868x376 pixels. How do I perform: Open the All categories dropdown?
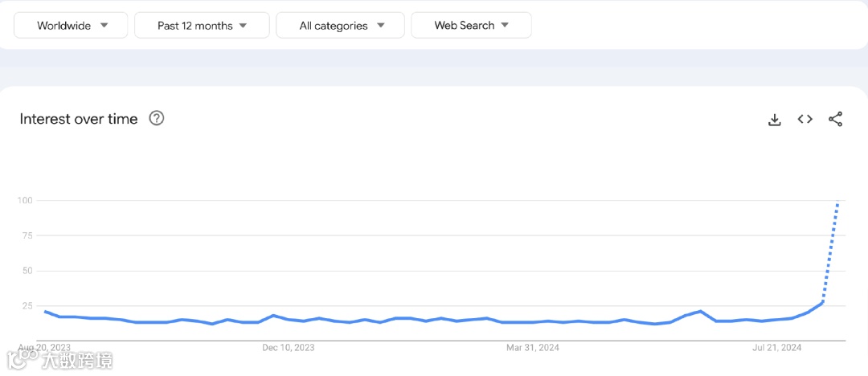click(341, 25)
